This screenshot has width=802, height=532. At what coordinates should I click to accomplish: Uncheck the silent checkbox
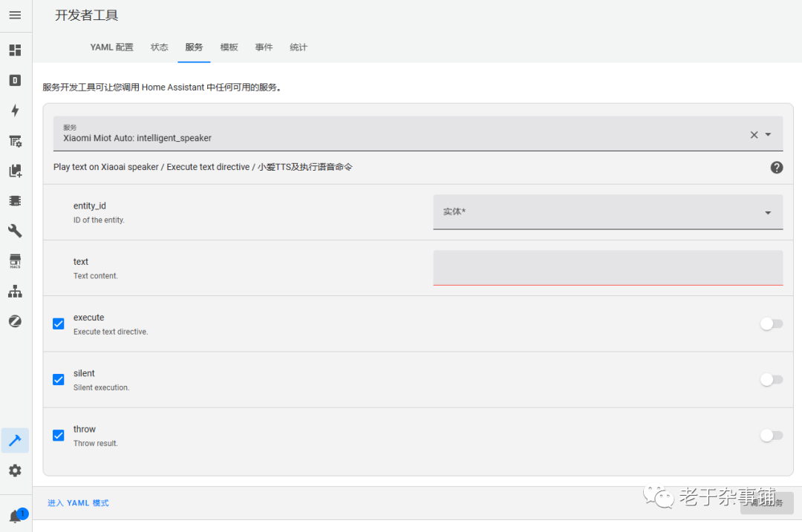click(59, 379)
